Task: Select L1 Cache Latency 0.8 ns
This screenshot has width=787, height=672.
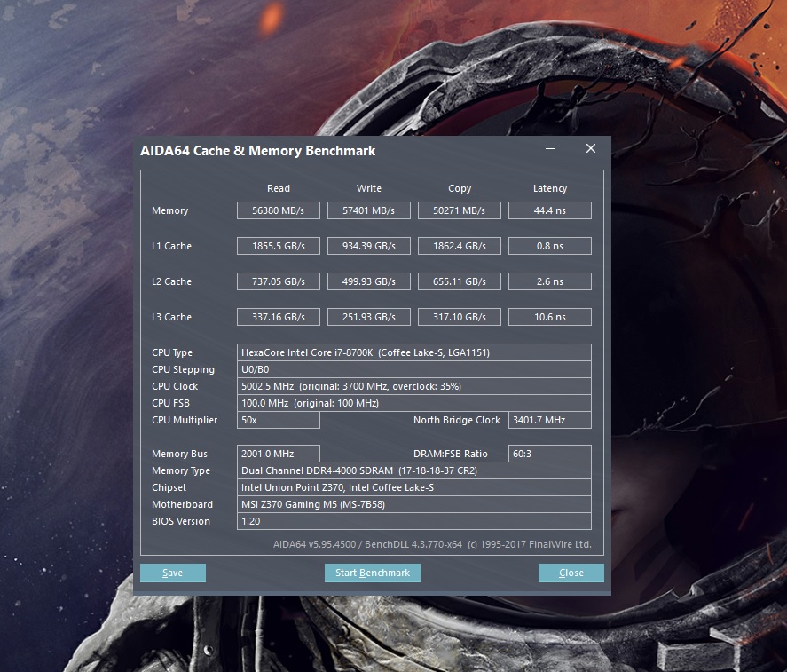Action: (550, 246)
